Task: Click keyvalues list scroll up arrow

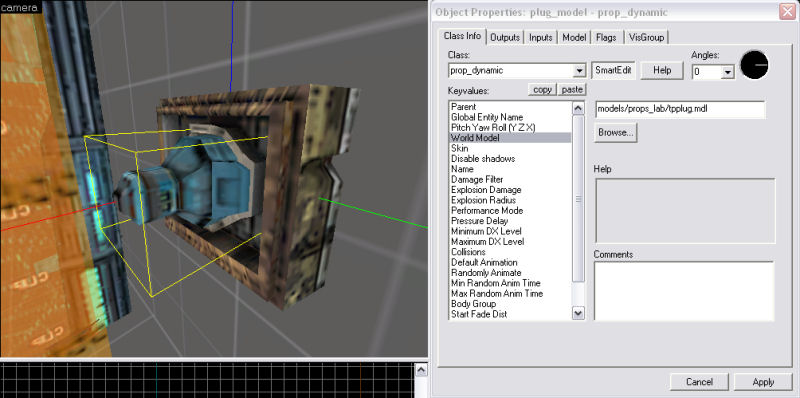Action: 578,108
